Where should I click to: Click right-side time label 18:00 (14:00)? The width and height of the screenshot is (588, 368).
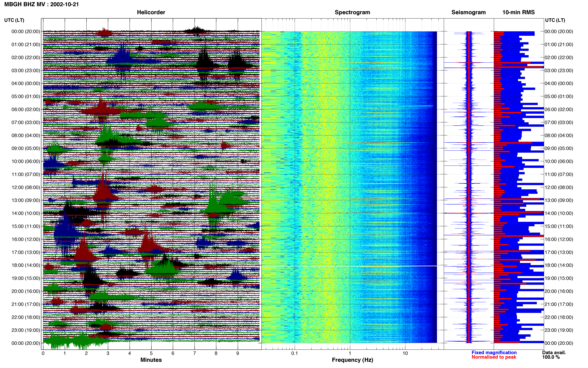pyautogui.click(x=559, y=265)
